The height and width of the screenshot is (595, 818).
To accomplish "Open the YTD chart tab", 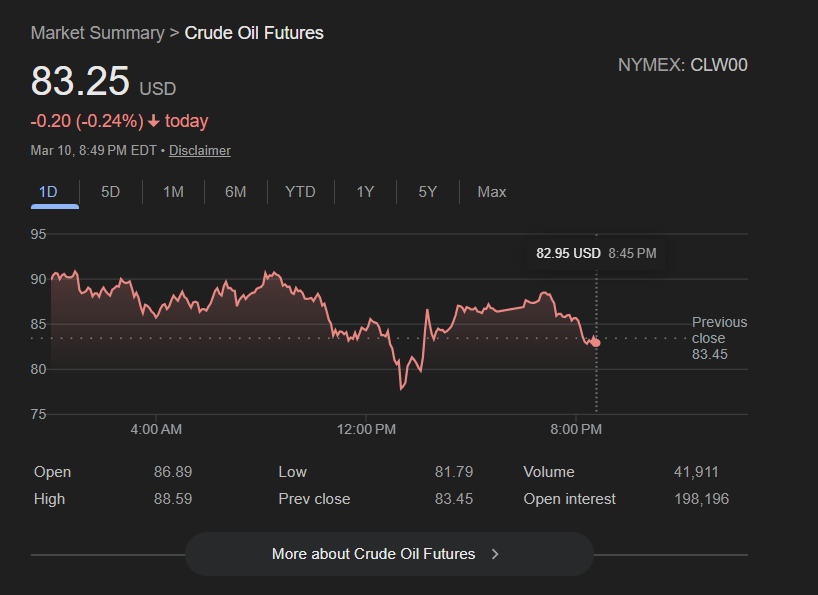I will [300, 192].
